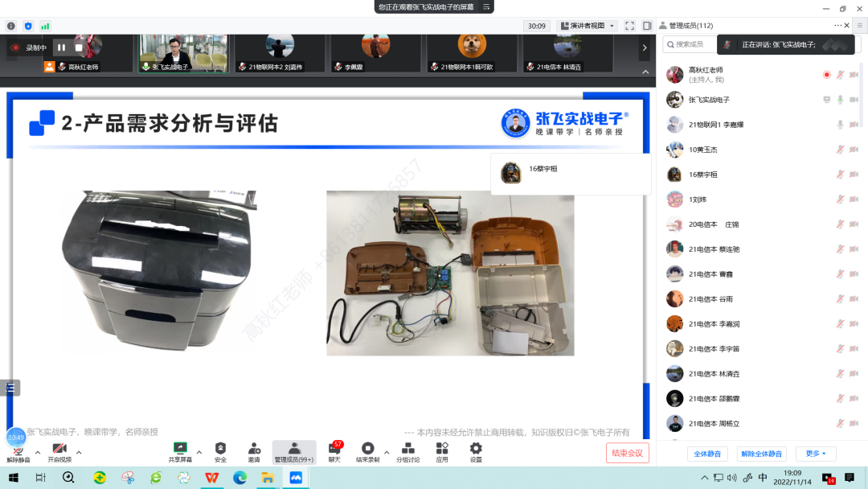This screenshot has width=868, height=489.
Task: Click the red 结束会议 end meeting button
Action: [x=627, y=453]
